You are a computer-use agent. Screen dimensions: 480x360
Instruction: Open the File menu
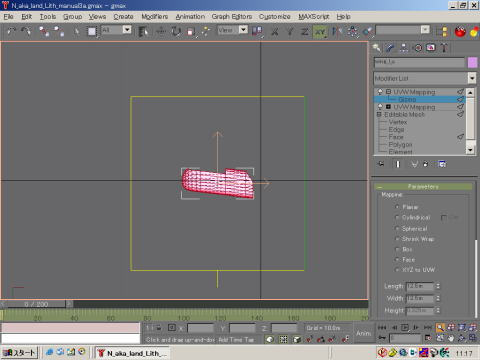click(8, 16)
